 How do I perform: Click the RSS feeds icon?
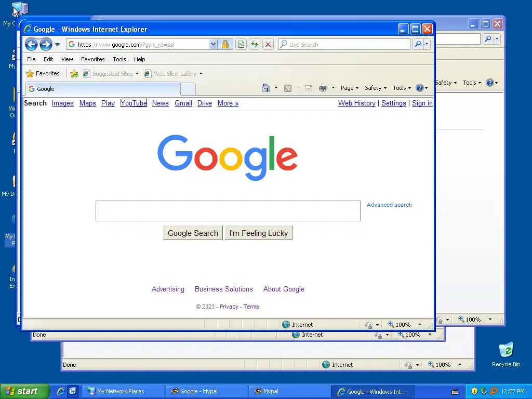[288, 88]
